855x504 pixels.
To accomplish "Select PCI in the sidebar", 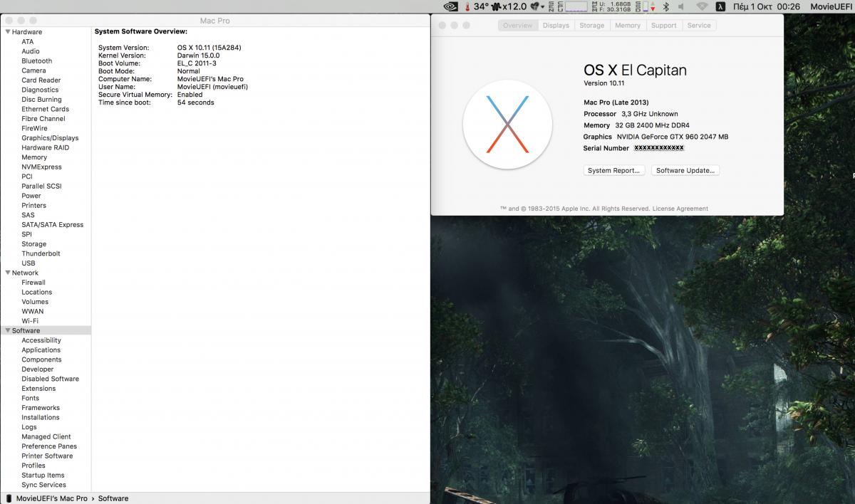I will [26, 177].
